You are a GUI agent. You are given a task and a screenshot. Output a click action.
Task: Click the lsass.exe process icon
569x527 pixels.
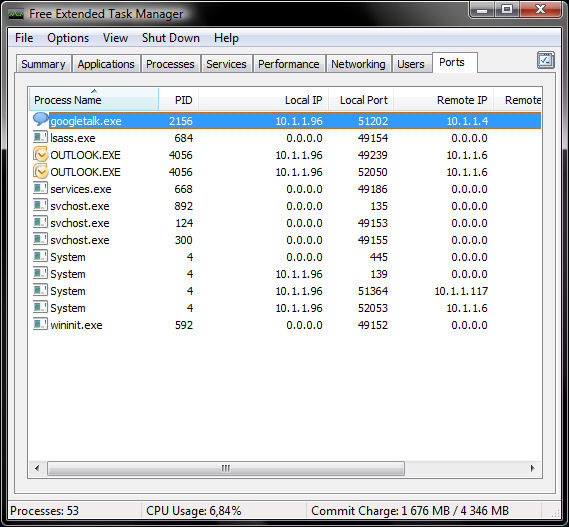point(40,138)
